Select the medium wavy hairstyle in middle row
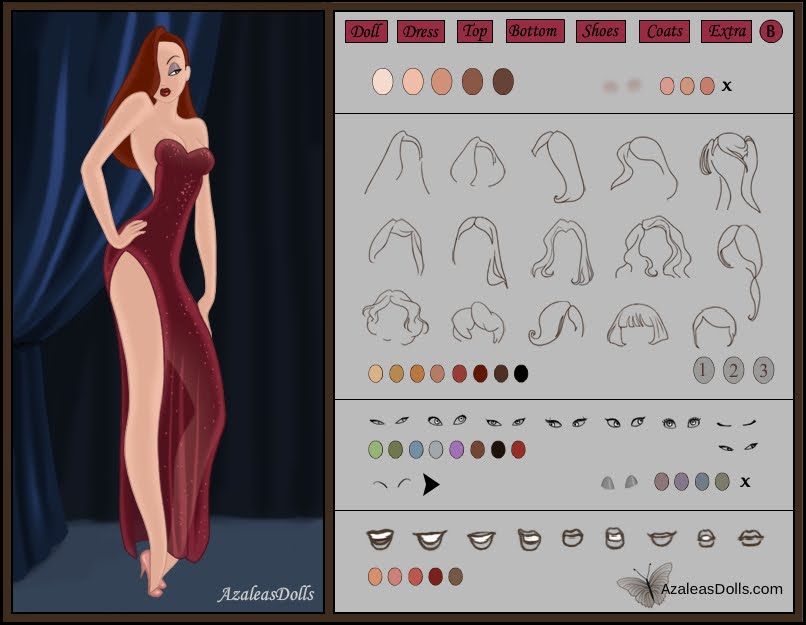Viewport: 806px width, 625px height. coord(562,251)
